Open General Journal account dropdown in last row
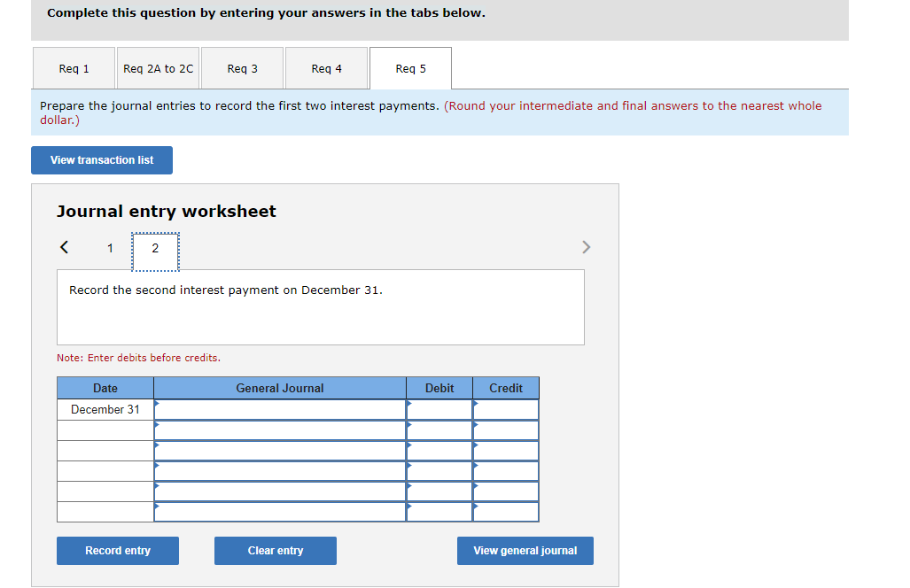This screenshot has width=910, height=588. [x=280, y=512]
